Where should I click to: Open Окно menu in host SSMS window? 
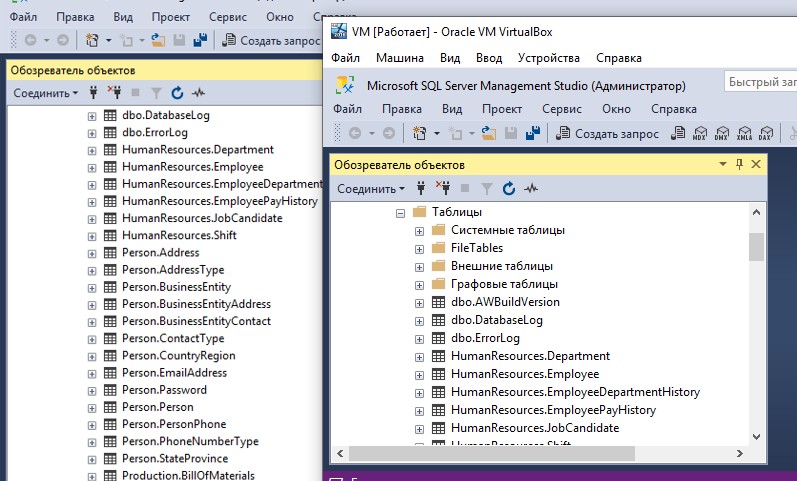[280, 17]
